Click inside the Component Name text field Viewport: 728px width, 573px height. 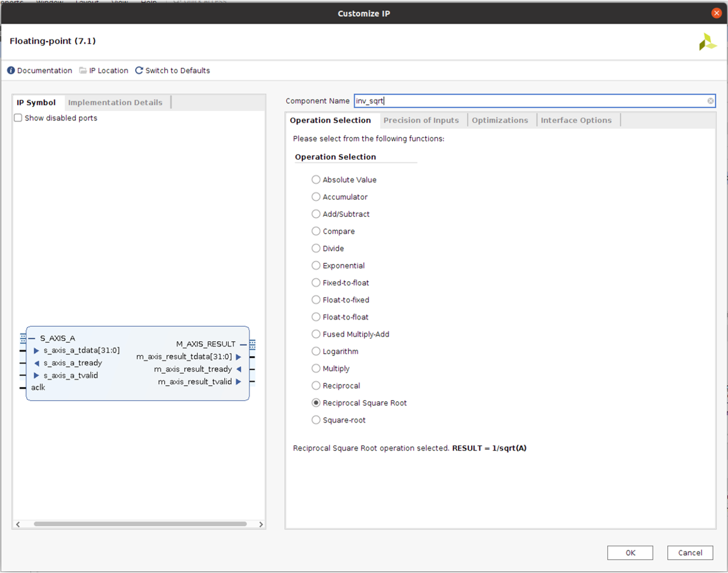[x=523, y=101]
